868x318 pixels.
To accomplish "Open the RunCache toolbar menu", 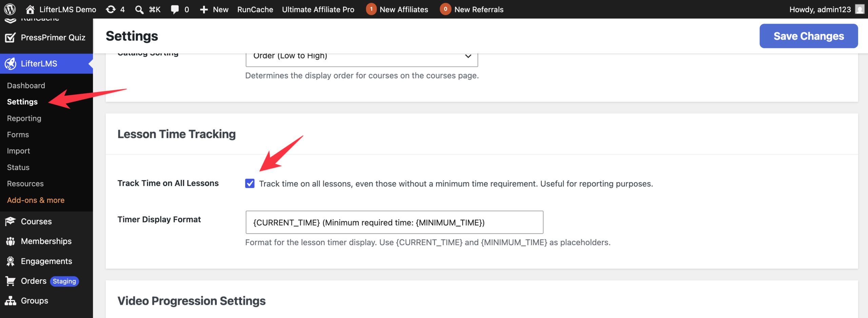I will click(255, 9).
